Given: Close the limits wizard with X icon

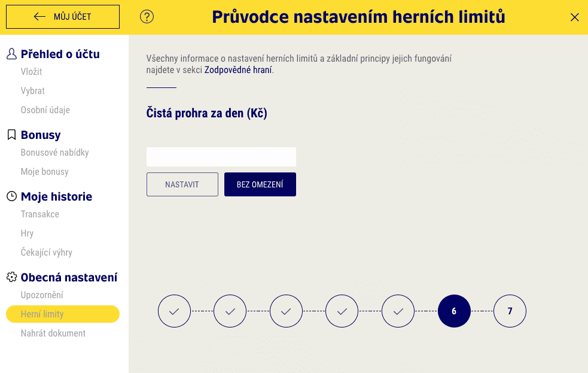Looking at the screenshot, I should pos(574,17).
